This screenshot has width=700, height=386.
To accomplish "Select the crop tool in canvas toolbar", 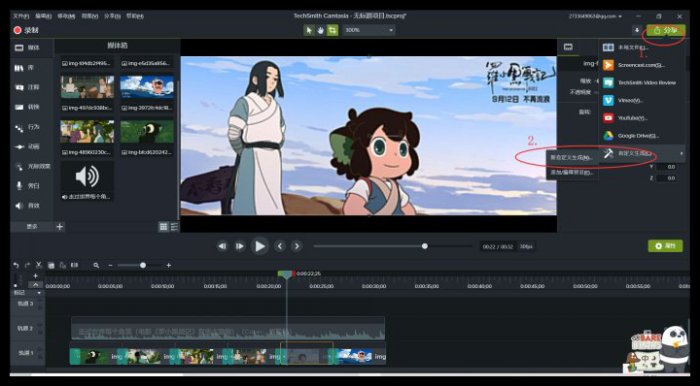I will point(333,30).
